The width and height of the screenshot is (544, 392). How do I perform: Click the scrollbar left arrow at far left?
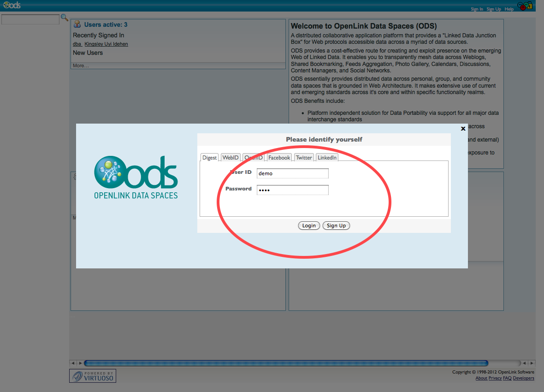click(72, 363)
